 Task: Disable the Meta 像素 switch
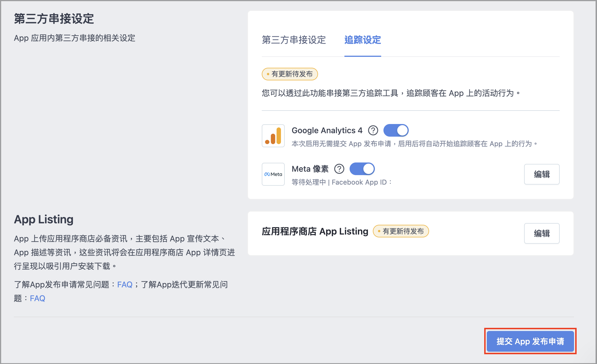tap(362, 169)
